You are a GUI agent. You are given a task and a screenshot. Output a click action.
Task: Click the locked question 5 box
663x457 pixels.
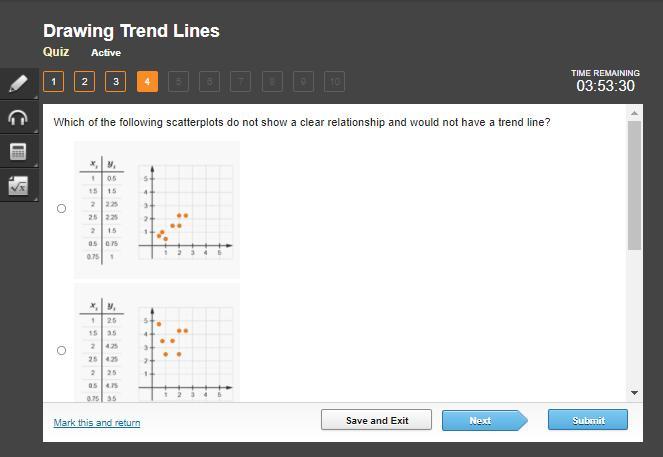tap(178, 82)
